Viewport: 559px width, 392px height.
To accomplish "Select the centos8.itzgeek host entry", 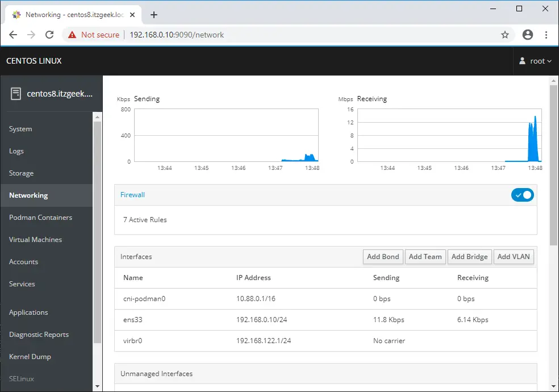I will click(x=52, y=94).
